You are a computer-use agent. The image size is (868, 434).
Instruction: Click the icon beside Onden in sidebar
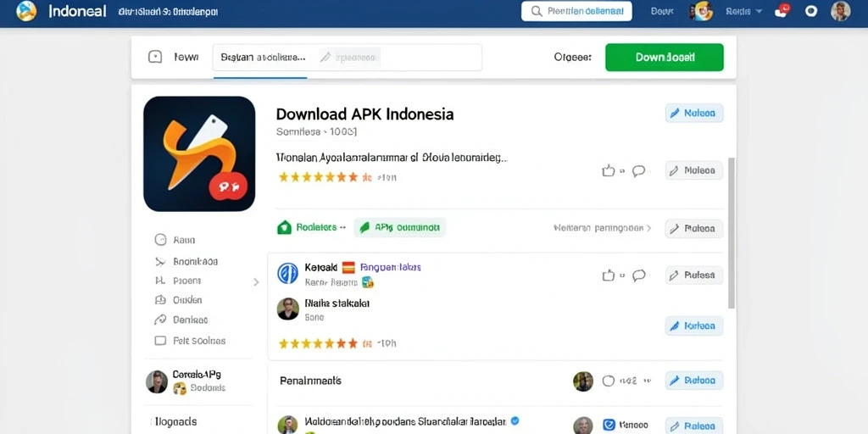[x=160, y=300]
